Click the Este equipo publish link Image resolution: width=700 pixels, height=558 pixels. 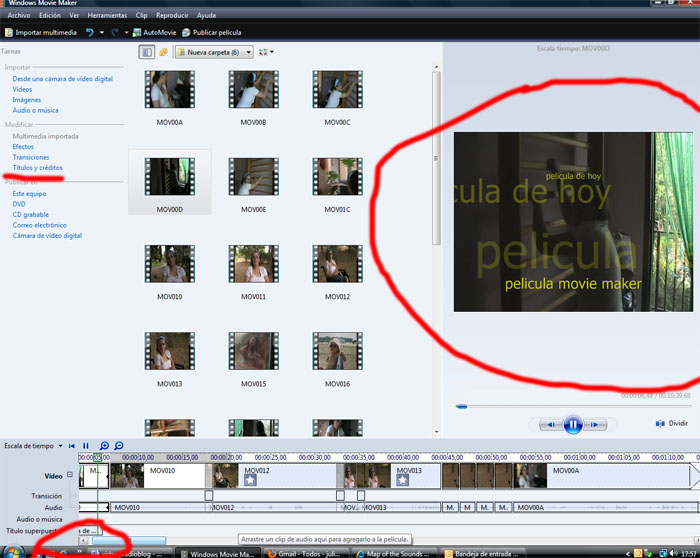click(x=29, y=193)
